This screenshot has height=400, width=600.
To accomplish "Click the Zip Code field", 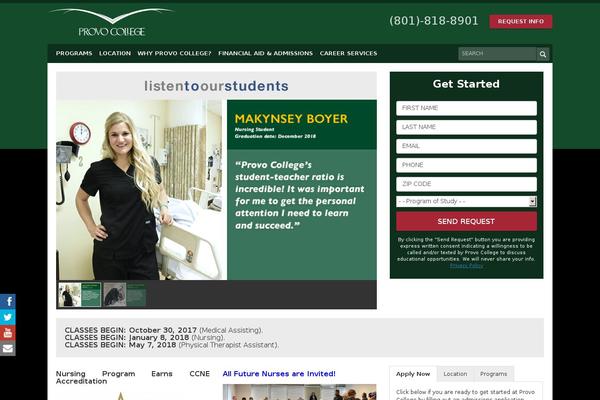I will coord(466,184).
